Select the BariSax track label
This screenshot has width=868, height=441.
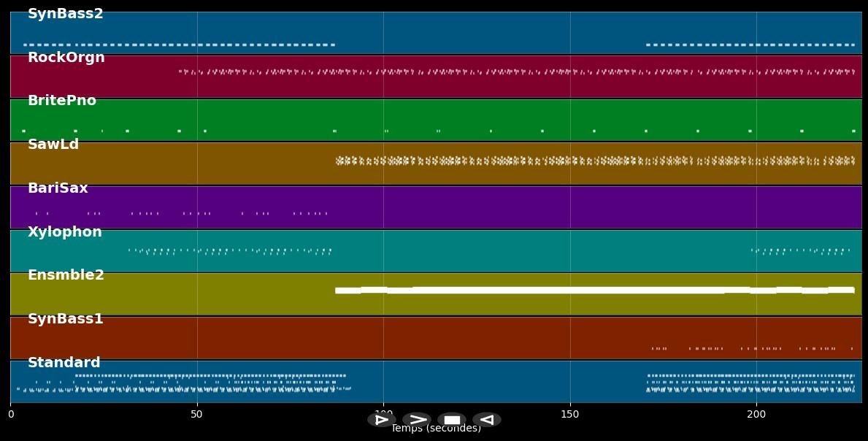coord(58,188)
